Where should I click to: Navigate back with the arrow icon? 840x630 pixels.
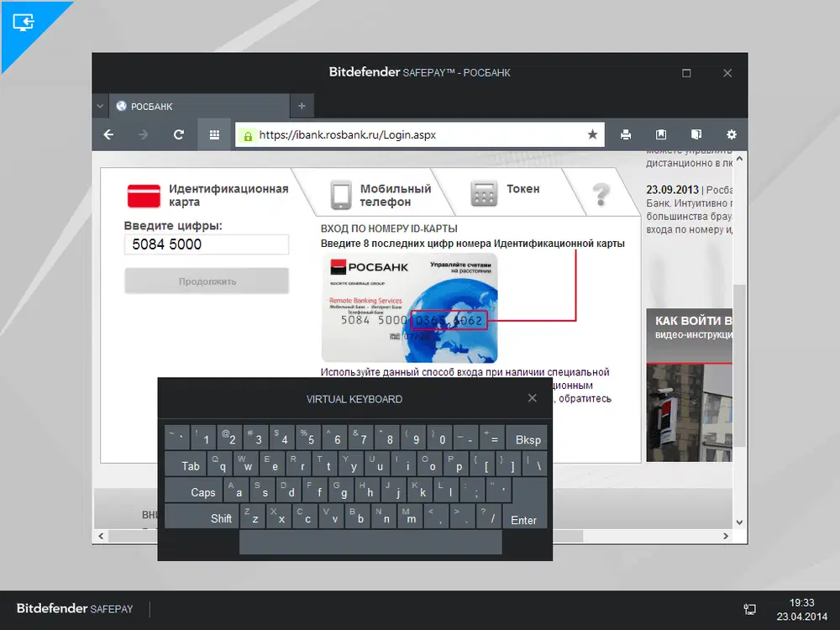pyautogui.click(x=108, y=134)
